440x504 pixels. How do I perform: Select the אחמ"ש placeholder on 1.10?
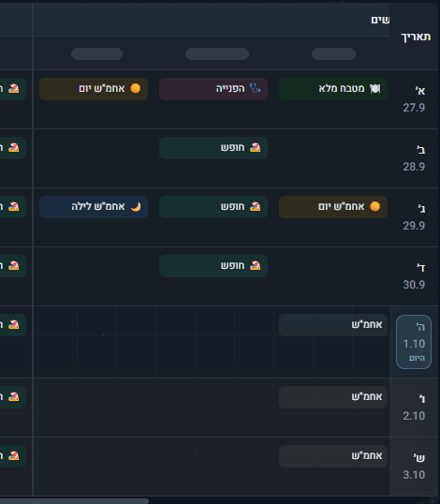pyautogui.click(x=333, y=325)
